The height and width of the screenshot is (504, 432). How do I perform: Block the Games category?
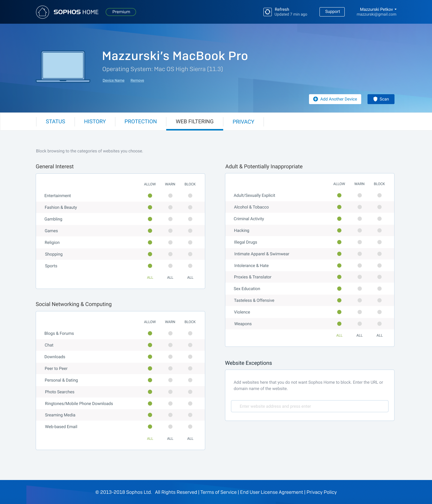point(190,231)
